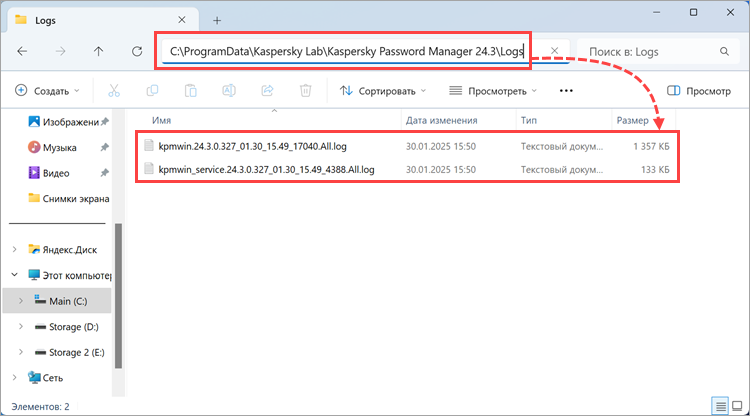
Task: Open Изображения in navigation pane
Action: (64, 122)
